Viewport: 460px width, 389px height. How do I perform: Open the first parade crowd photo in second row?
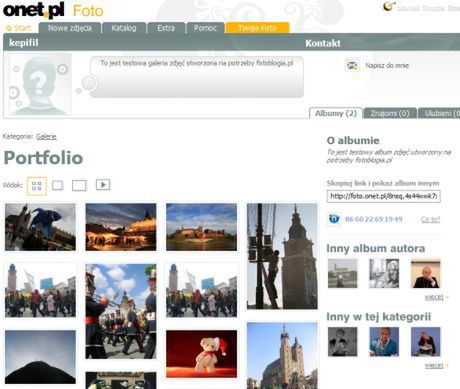click(40, 290)
